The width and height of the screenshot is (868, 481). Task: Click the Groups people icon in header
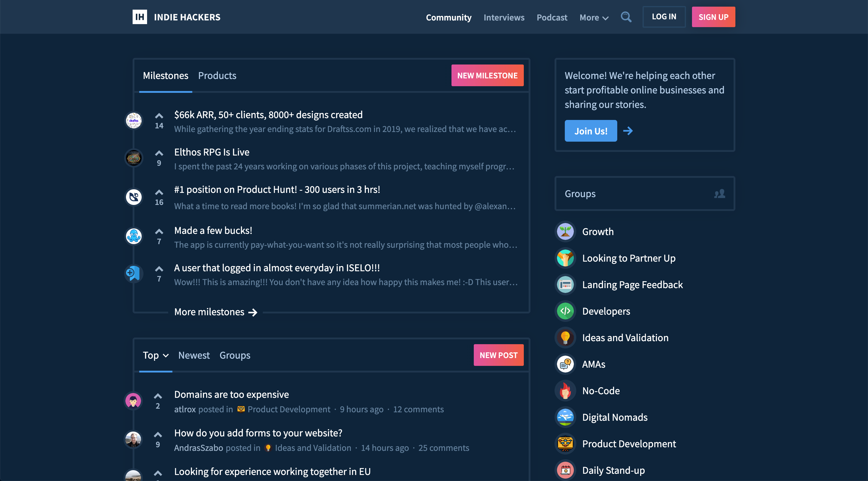click(x=719, y=194)
